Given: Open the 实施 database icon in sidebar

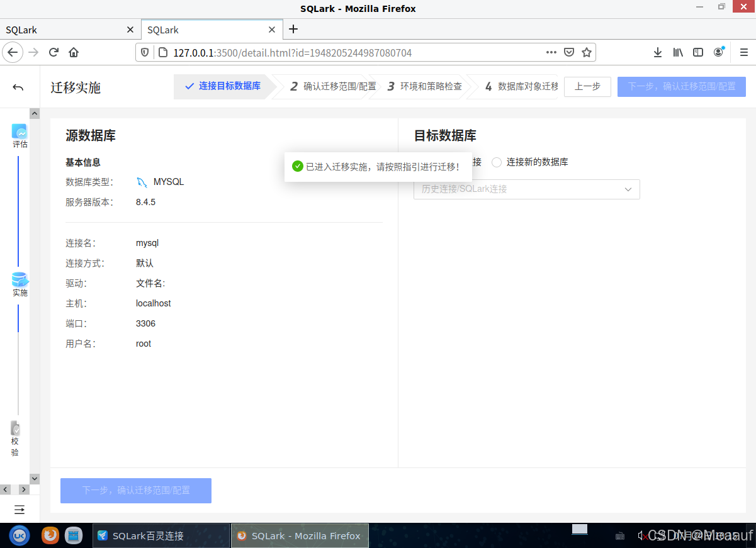Looking at the screenshot, I should click(20, 280).
